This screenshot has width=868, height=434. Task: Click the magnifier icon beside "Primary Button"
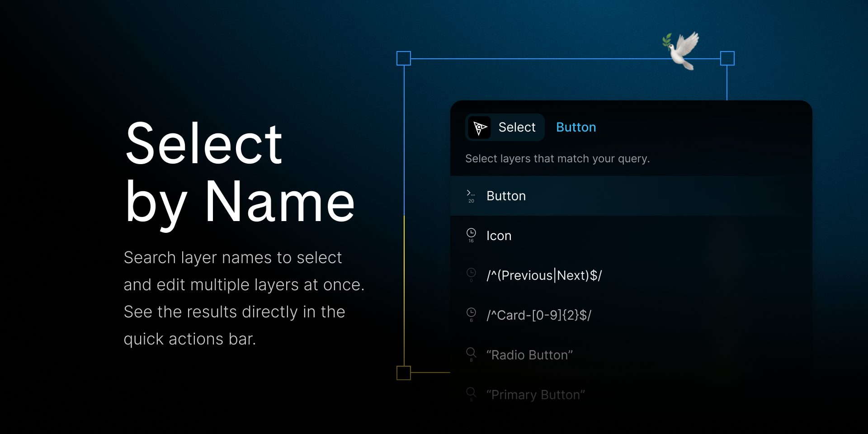[x=471, y=392]
